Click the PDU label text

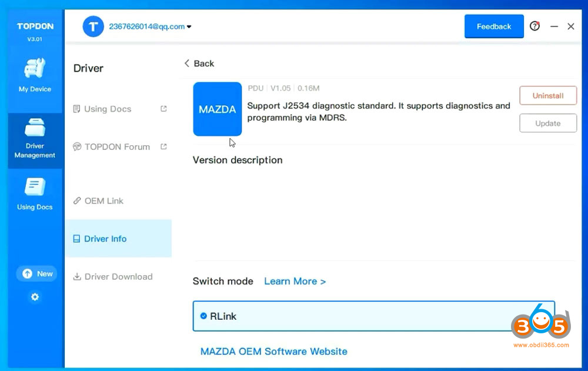[x=255, y=88]
